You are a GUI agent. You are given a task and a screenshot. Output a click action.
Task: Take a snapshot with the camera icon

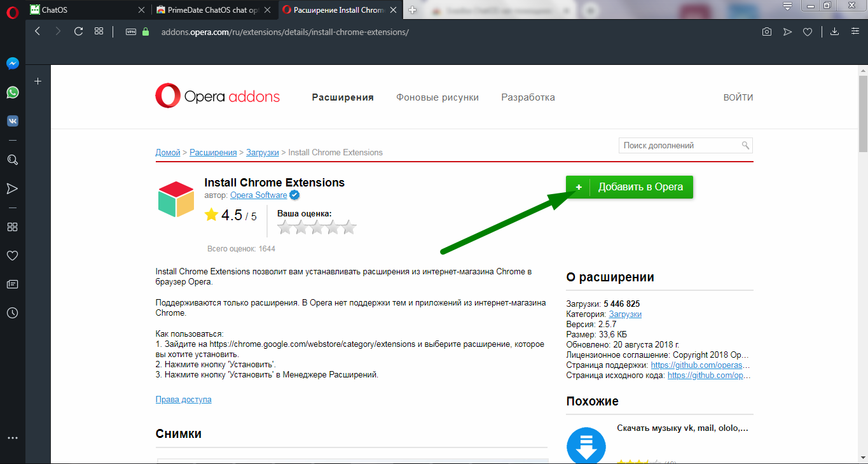coord(767,32)
